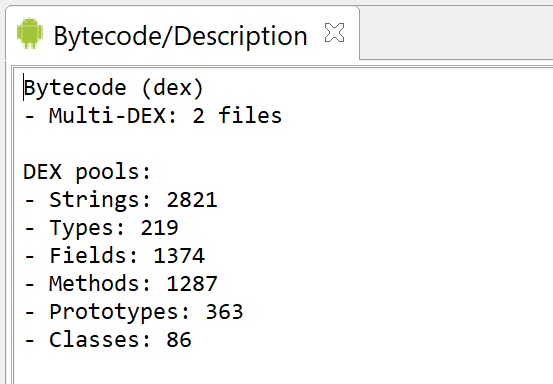Click the "Types" label in pool list

81,228
